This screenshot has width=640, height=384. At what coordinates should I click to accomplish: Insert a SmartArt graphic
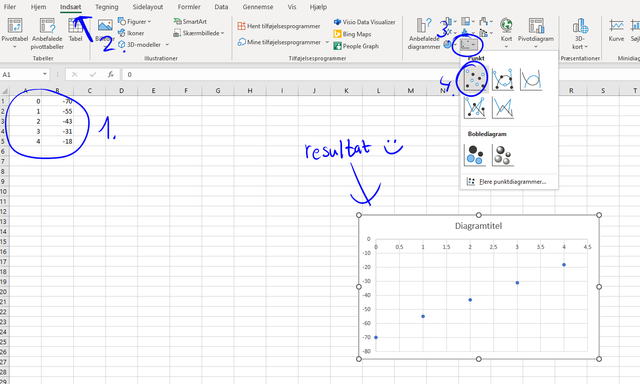point(190,21)
